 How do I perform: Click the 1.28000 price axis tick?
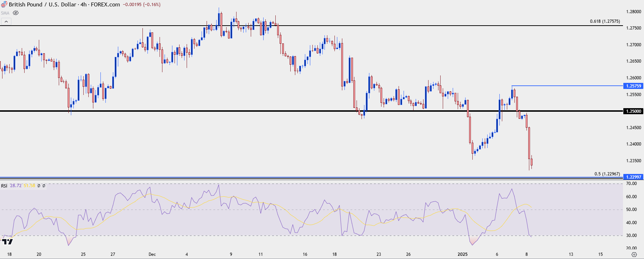click(x=634, y=12)
